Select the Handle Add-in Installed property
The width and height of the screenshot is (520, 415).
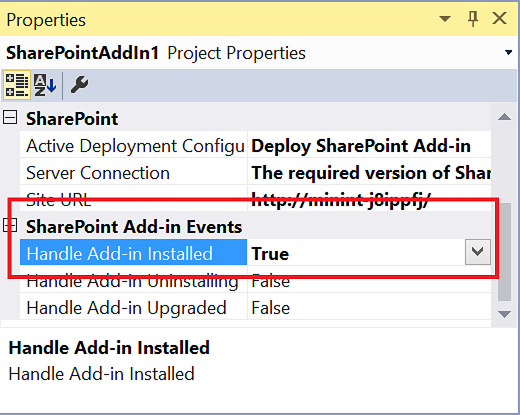133,252
